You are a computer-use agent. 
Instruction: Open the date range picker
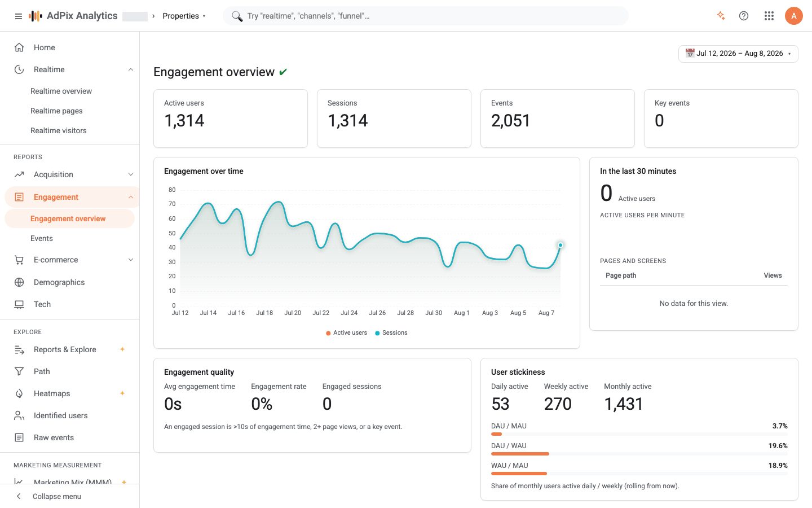(738, 54)
